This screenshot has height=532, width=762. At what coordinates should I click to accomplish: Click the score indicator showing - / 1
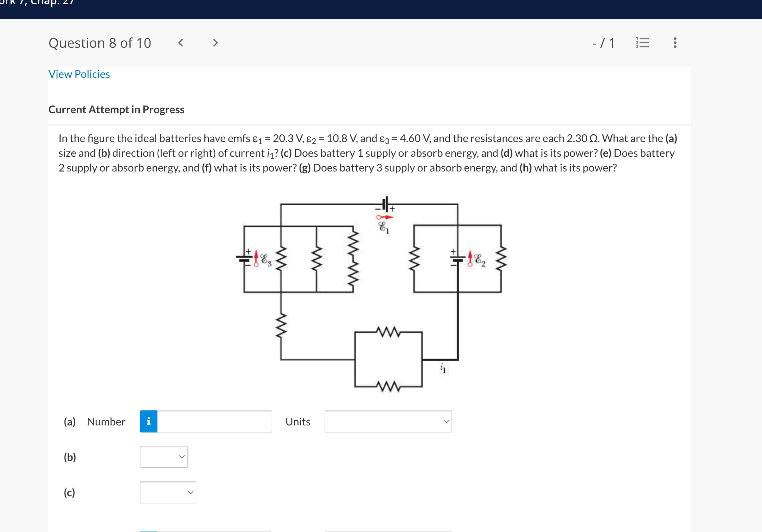[603, 43]
